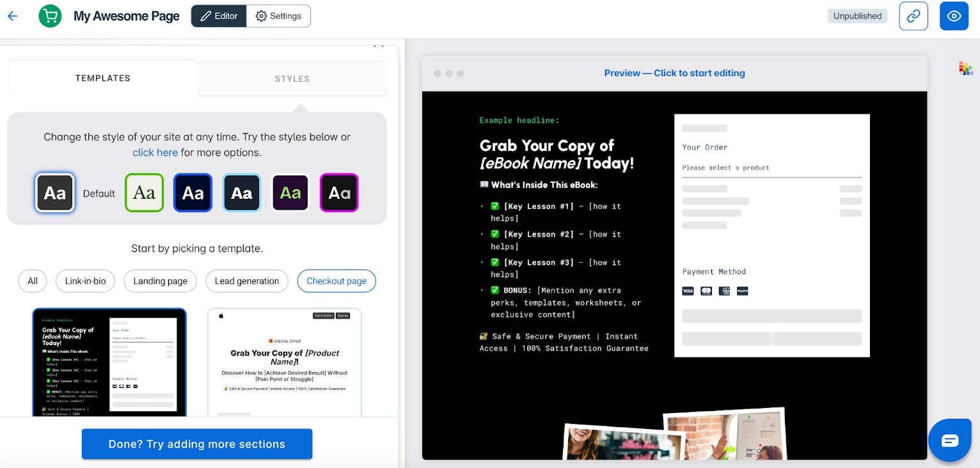Open the colorful palette icon in sidebar

tap(965, 68)
